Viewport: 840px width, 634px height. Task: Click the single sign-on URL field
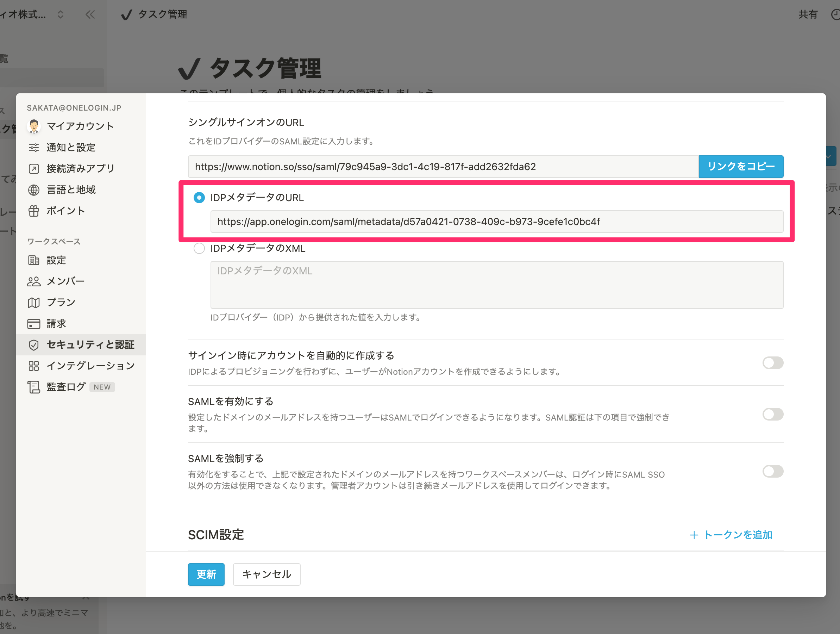point(443,166)
